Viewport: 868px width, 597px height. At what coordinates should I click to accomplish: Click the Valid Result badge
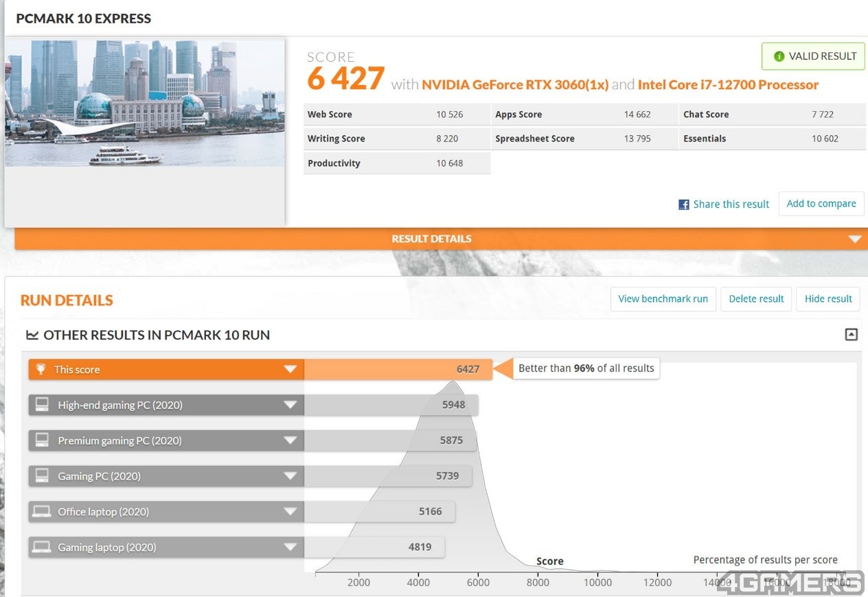[x=813, y=56]
